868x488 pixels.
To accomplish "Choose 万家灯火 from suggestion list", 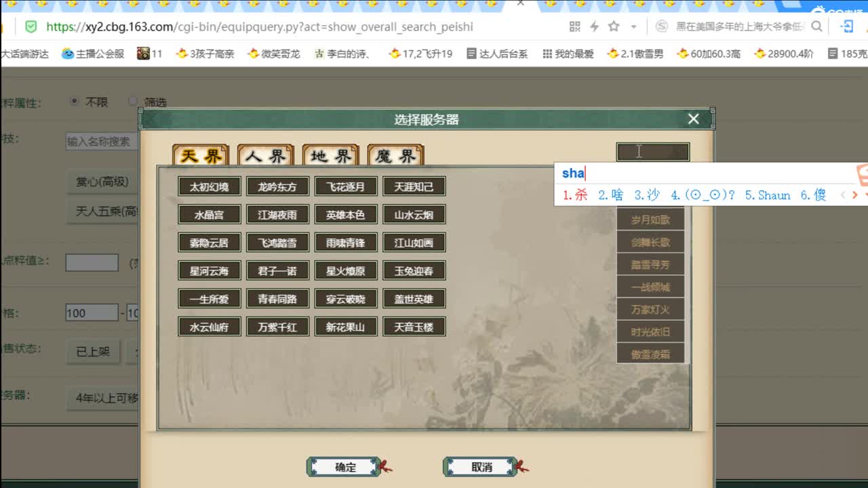I will coord(650,309).
